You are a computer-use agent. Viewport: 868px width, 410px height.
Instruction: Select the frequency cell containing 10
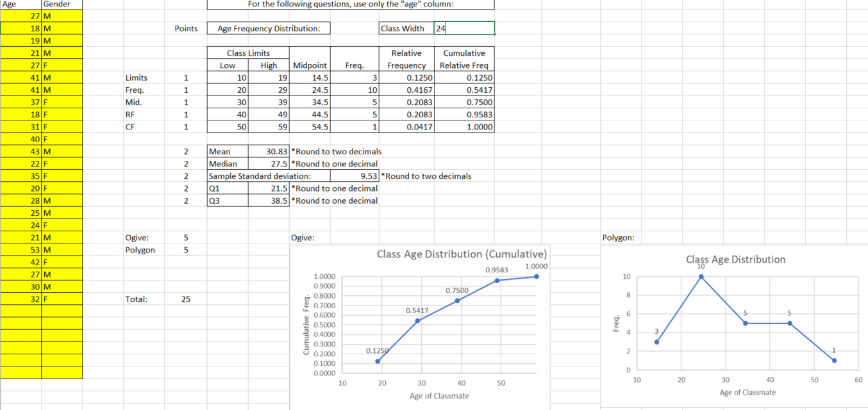(x=355, y=90)
